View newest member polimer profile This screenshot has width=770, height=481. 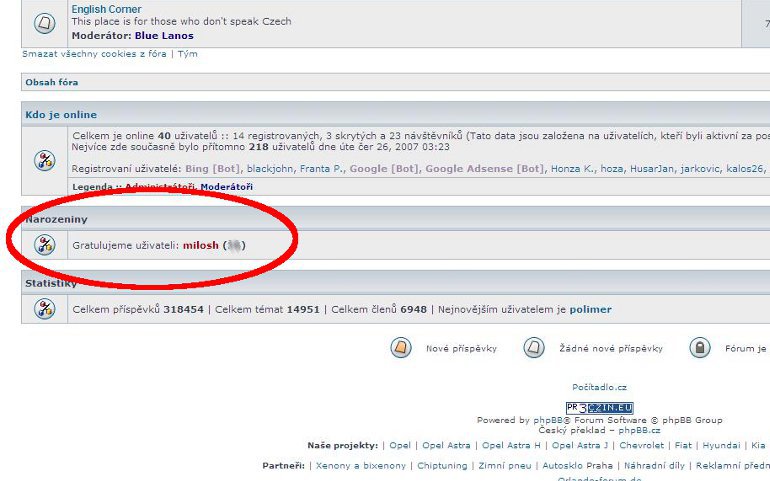[590, 309]
